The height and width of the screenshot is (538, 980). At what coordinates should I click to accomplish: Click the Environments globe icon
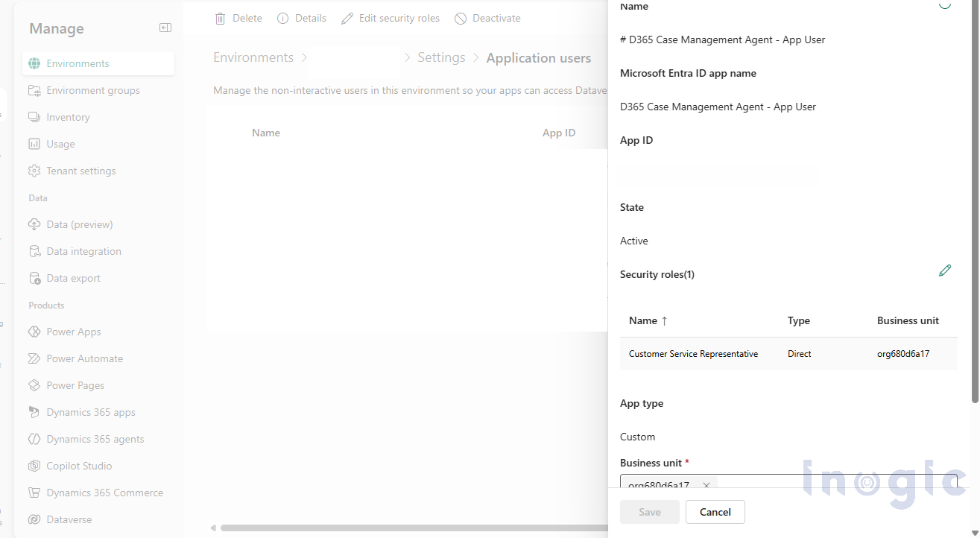[34, 63]
